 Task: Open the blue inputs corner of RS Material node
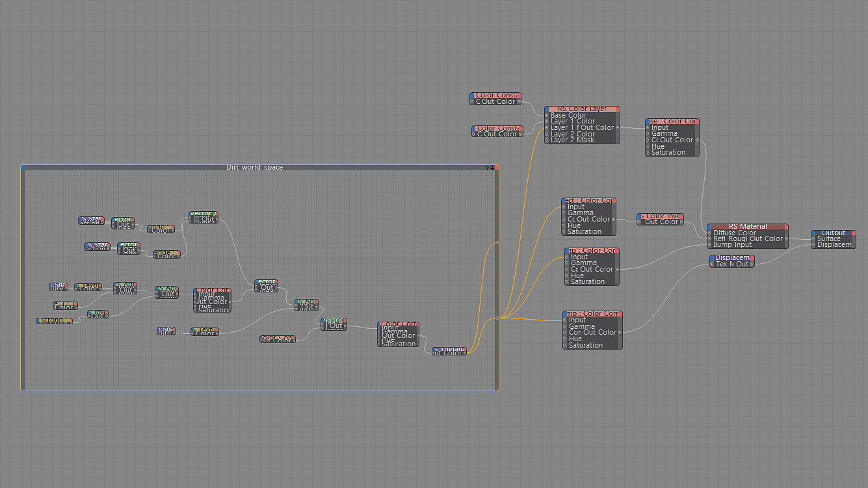click(710, 227)
